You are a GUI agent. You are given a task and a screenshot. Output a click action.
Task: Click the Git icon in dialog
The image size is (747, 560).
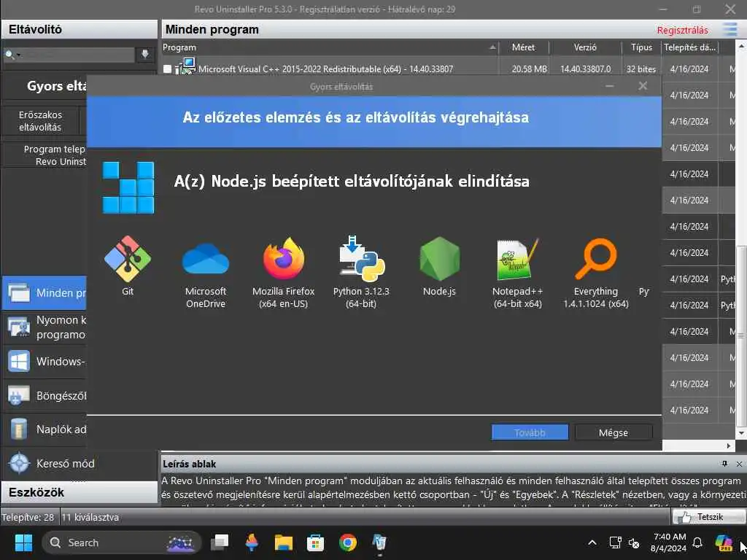(x=127, y=259)
